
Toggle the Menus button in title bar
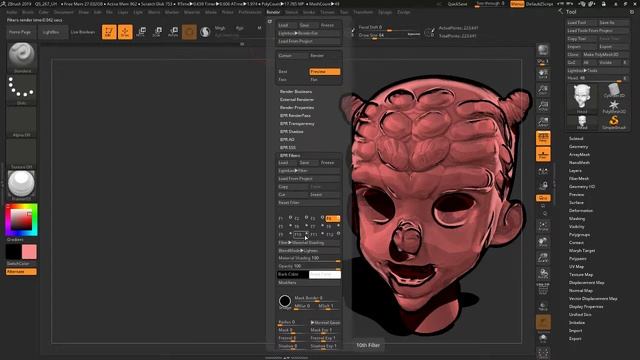point(517,4)
